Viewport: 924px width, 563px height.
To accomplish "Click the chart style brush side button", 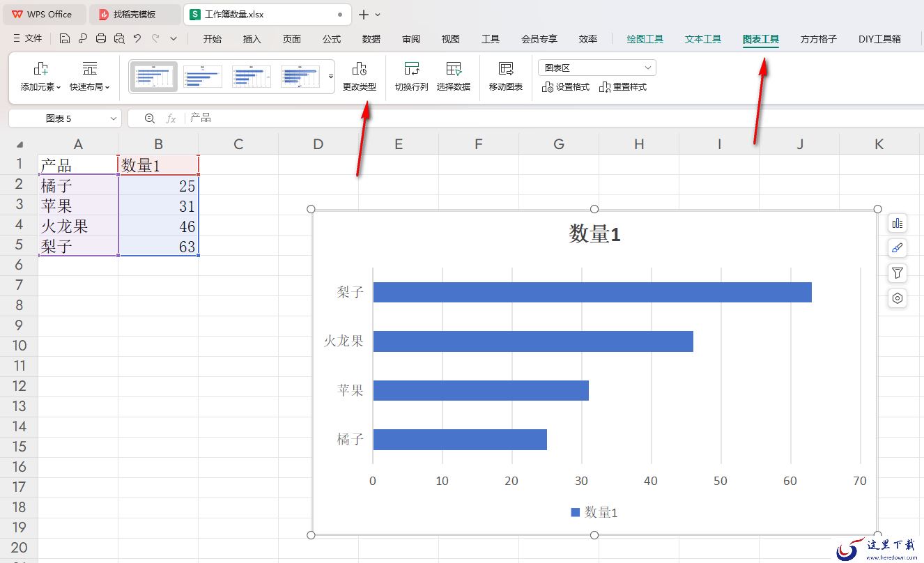I will (x=898, y=248).
